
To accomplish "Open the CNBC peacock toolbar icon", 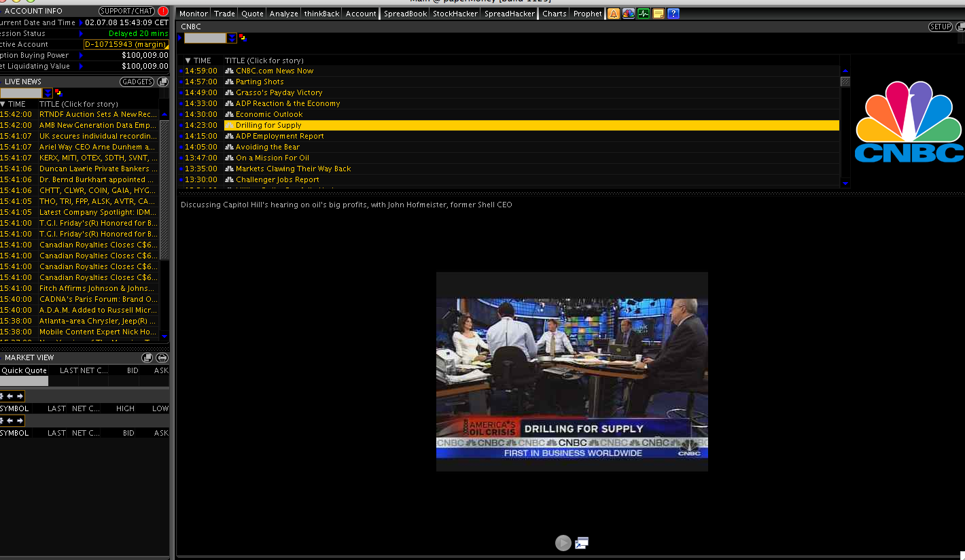I will point(629,14).
